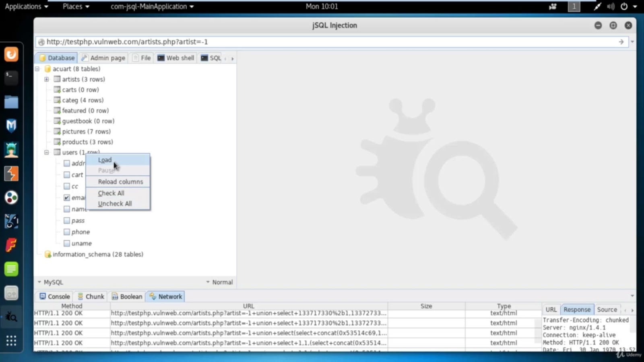The image size is (644, 362).
Task: Choose Load from the context menu
Action: [105, 160]
